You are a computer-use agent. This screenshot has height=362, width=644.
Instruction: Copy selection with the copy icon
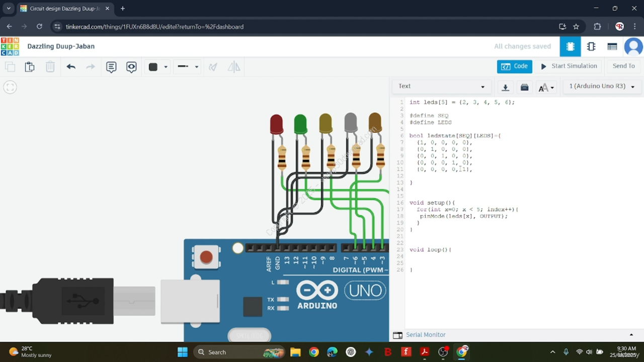pyautogui.click(x=10, y=67)
